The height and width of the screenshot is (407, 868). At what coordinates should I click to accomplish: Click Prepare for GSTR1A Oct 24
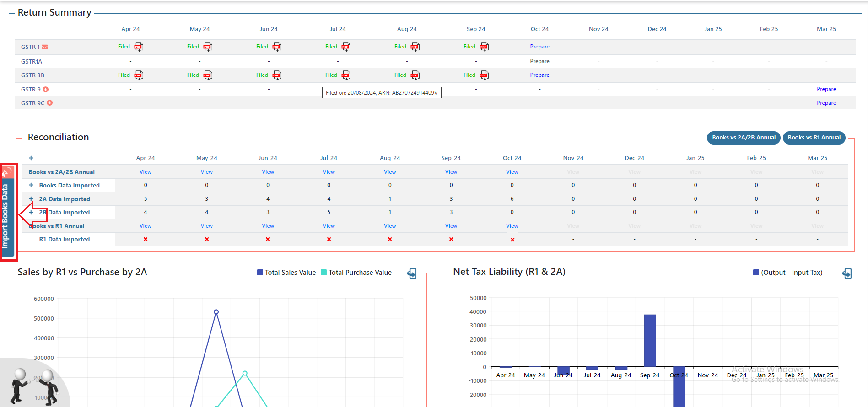tap(540, 61)
